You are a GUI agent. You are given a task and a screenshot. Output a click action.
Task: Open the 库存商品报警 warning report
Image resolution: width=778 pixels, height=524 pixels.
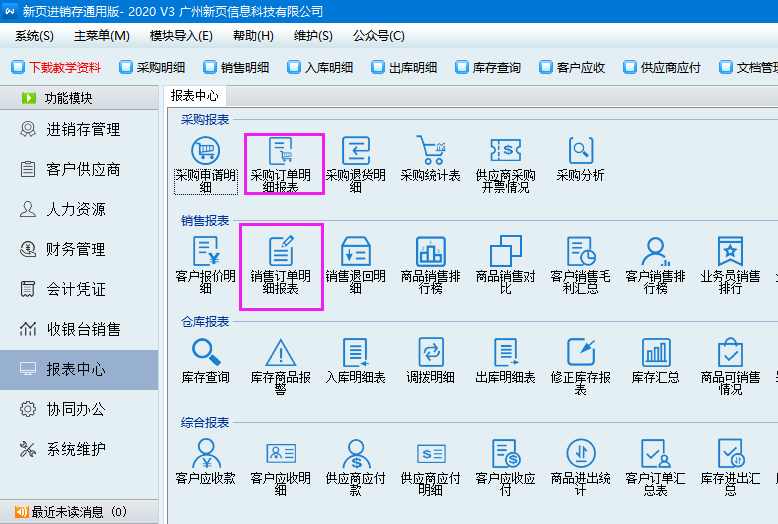tap(281, 367)
